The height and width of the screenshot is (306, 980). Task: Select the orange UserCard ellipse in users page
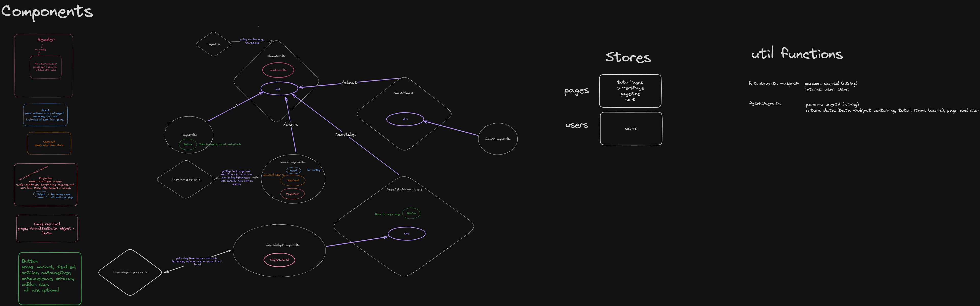point(292,181)
